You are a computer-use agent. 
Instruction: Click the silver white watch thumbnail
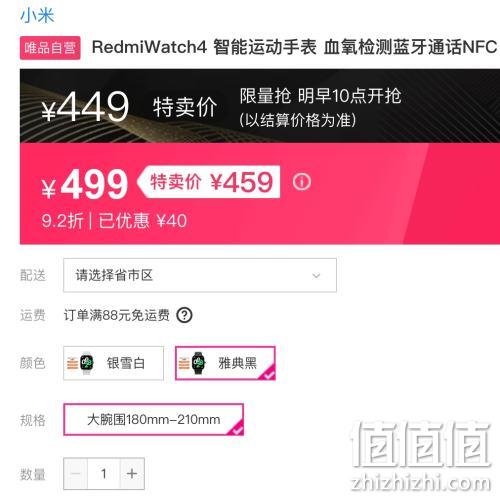coord(86,363)
